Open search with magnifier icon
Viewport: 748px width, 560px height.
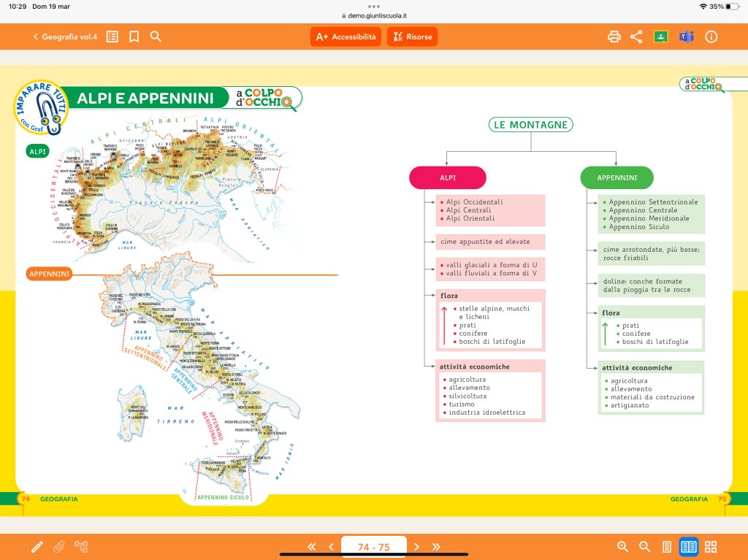(x=156, y=37)
